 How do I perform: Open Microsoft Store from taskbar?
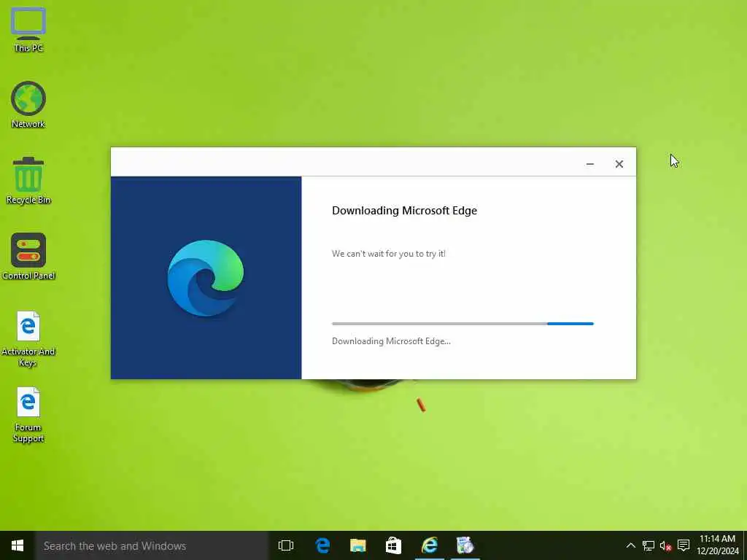[x=393, y=545]
